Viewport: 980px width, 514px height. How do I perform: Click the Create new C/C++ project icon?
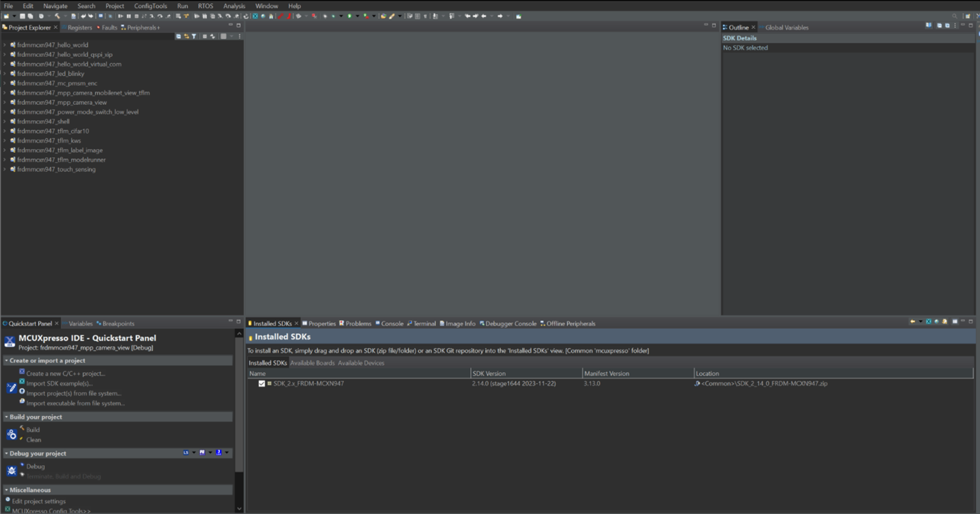(22, 371)
